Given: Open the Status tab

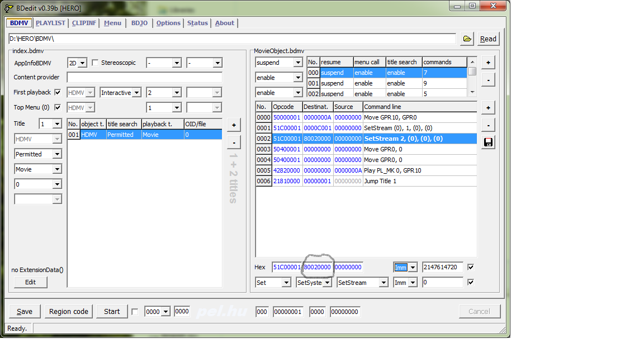Looking at the screenshot, I should (x=197, y=23).
